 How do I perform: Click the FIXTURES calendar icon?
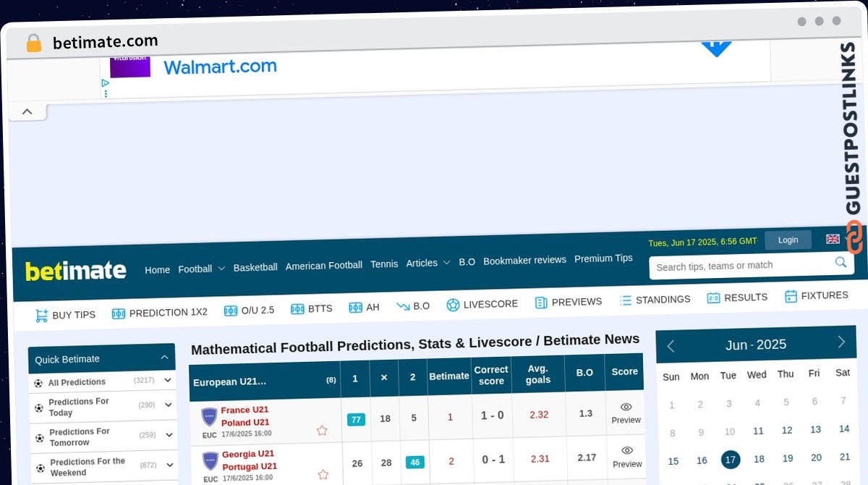click(791, 296)
